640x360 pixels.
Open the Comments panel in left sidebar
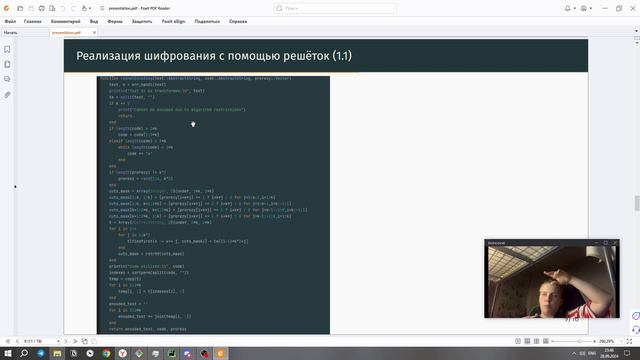[x=7, y=79]
